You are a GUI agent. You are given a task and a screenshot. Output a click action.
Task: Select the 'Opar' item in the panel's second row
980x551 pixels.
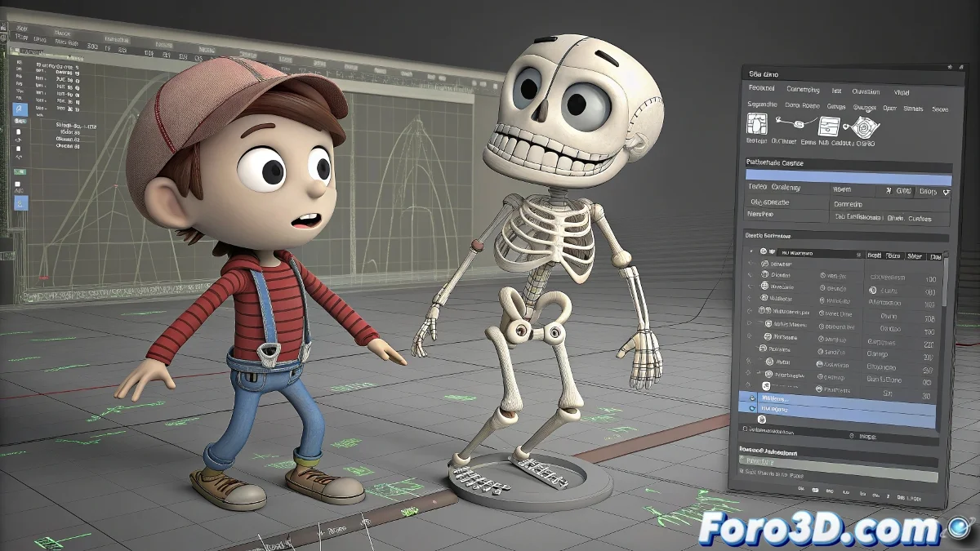889,108
